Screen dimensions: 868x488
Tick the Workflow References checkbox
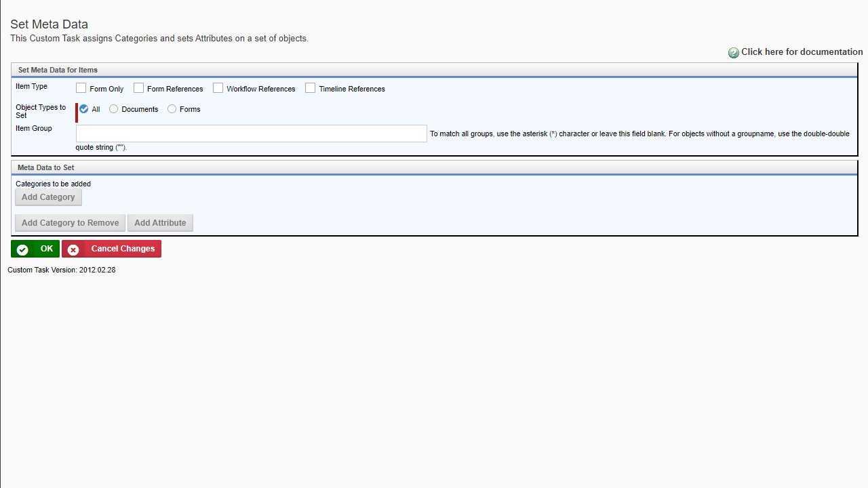(x=218, y=88)
